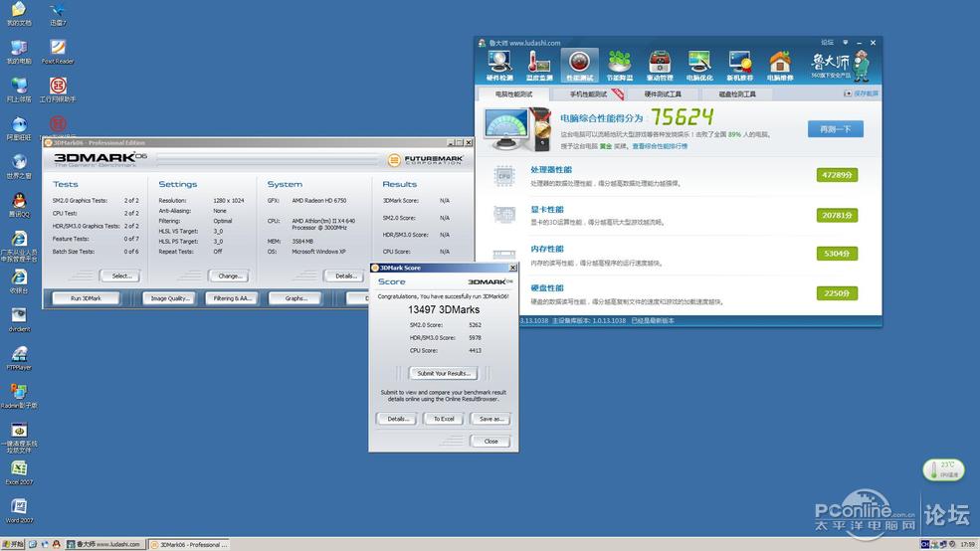Open 阿里旺旺 AliWangWang desktop icon
This screenshot has width=980, height=551.
pyautogui.click(x=19, y=128)
